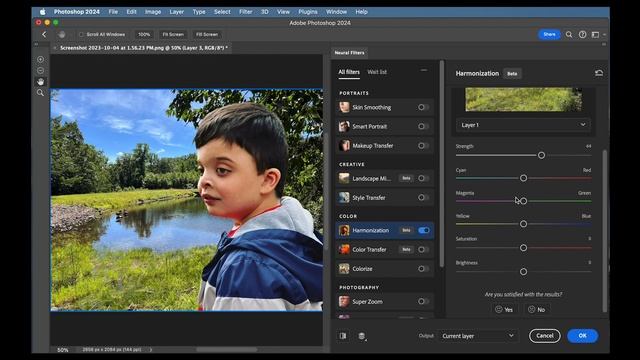Open the Output Current layer dropdown

[478, 336]
